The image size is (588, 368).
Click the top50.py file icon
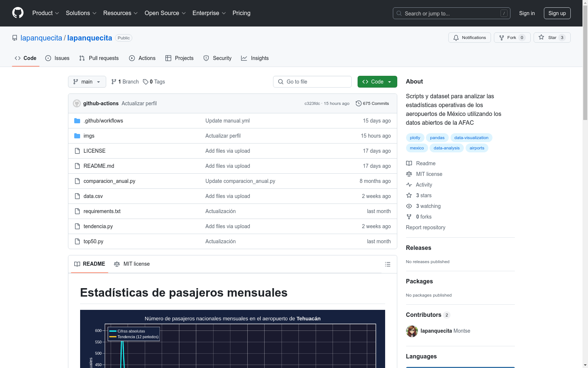click(x=77, y=241)
